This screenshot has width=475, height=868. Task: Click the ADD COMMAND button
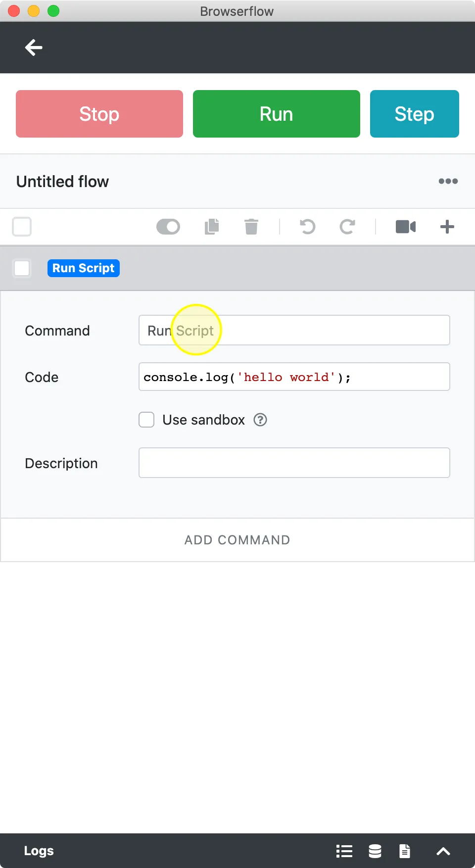[237, 540]
